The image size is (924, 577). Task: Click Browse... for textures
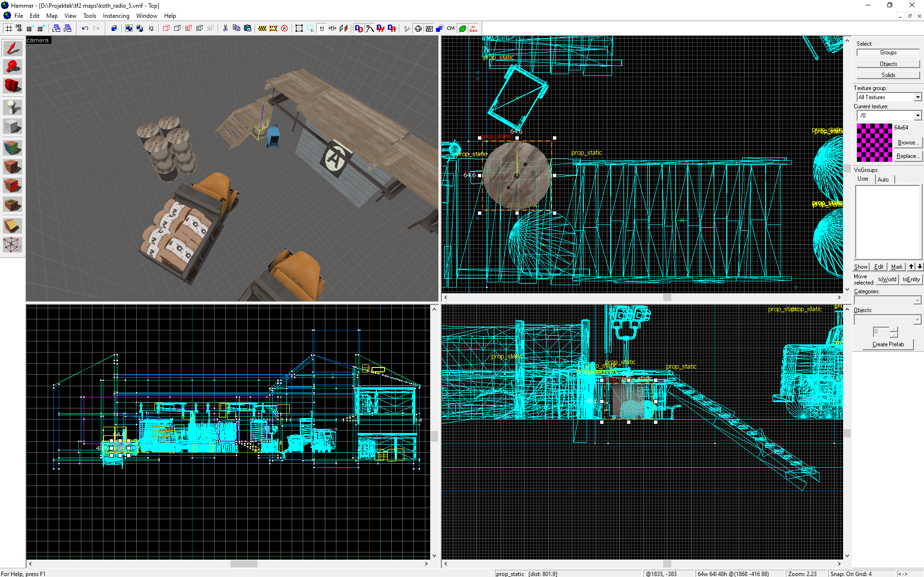[x=908, y=143]
